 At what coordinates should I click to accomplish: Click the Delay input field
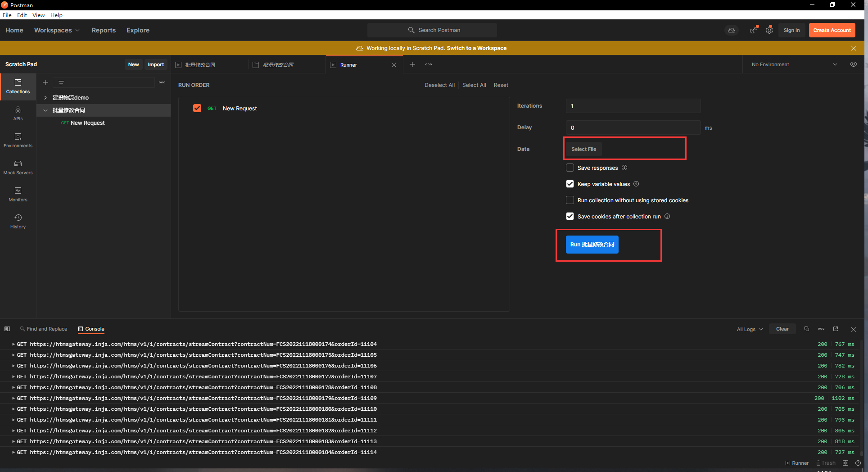coord(633,127)
